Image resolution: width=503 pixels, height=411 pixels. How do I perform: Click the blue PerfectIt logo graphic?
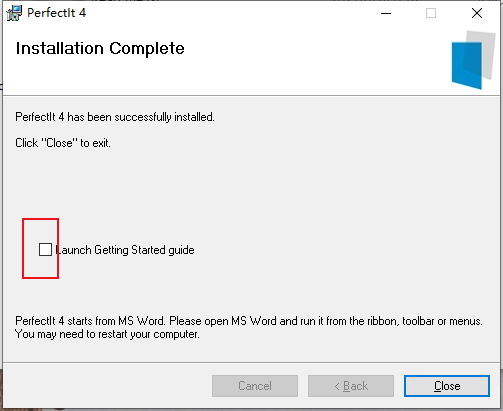click(473, 60)
